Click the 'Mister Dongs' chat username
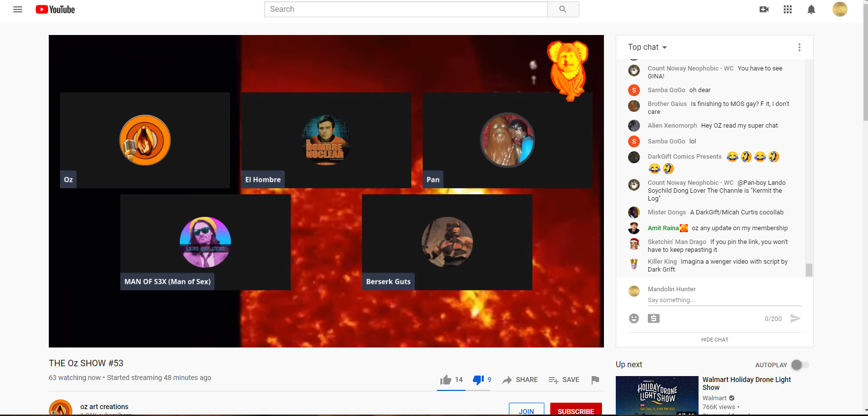The height and width of the screenshot is (416, 868). coord(667,212)
